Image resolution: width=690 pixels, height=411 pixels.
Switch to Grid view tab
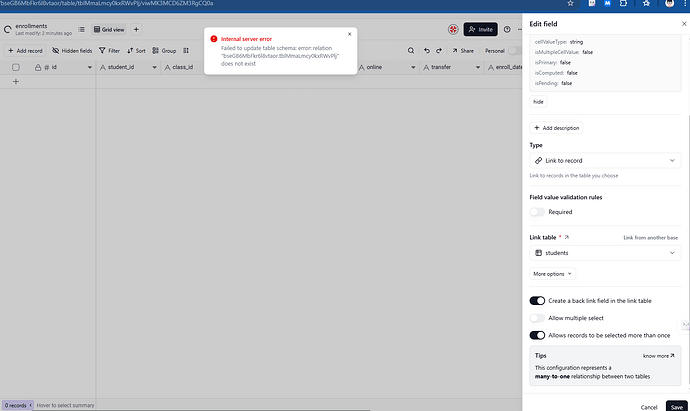click(107, 30)
